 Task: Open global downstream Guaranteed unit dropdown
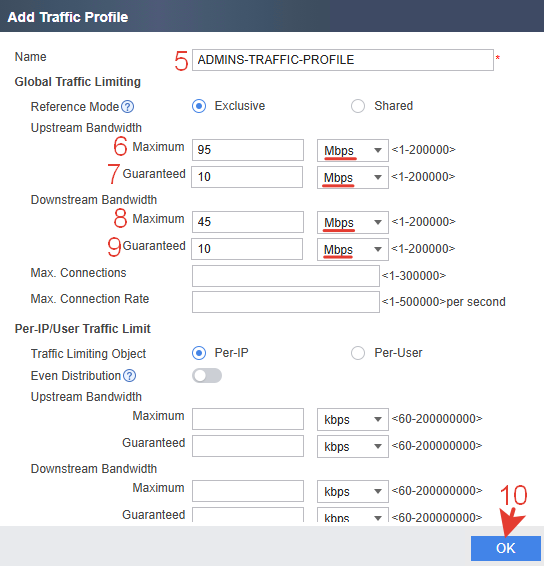pyautogui.click(x=353, y=249)
